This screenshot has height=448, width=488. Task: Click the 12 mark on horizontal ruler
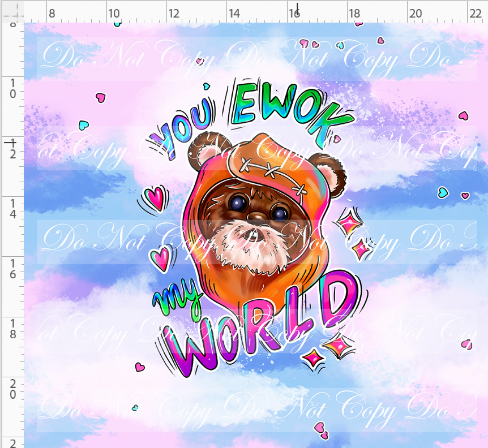click(174, 14)
